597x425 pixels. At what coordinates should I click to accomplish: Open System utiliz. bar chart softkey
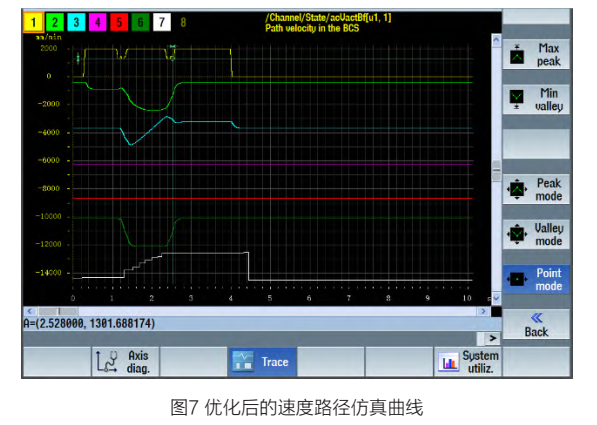(x=468, y=362)
